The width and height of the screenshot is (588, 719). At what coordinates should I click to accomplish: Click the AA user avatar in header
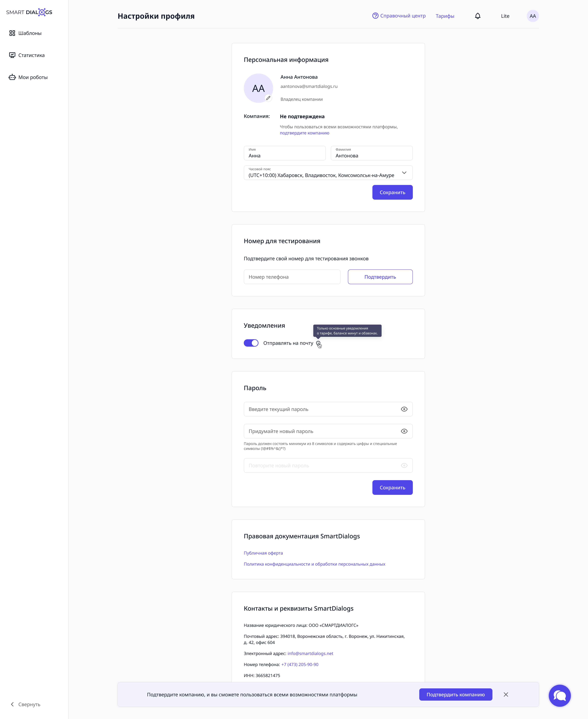tap(532, 16)
